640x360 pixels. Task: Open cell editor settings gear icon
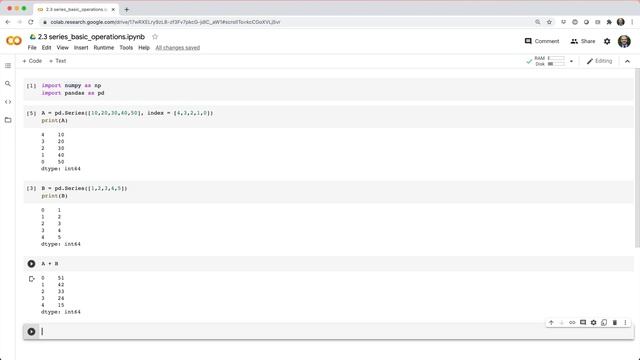click(x=593, y=322)
